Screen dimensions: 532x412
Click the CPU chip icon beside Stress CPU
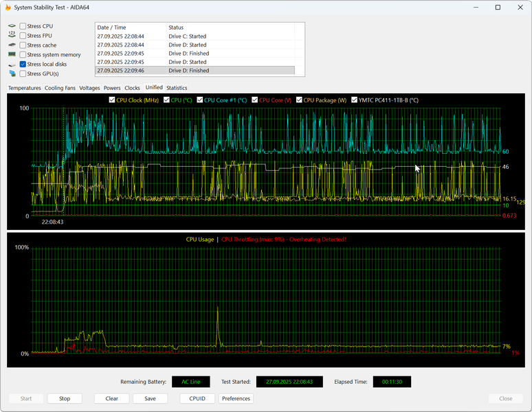pyautogui.click(x=12, y=26)
